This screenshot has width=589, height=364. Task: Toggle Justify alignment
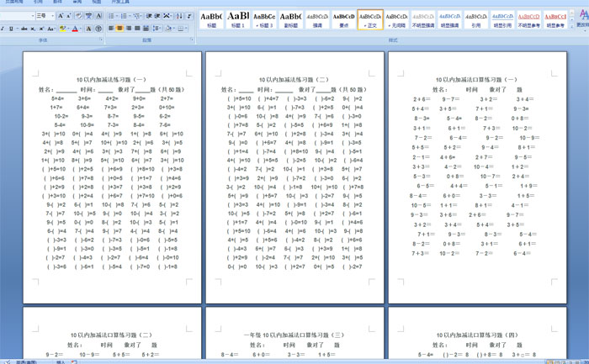coord(137,29)
